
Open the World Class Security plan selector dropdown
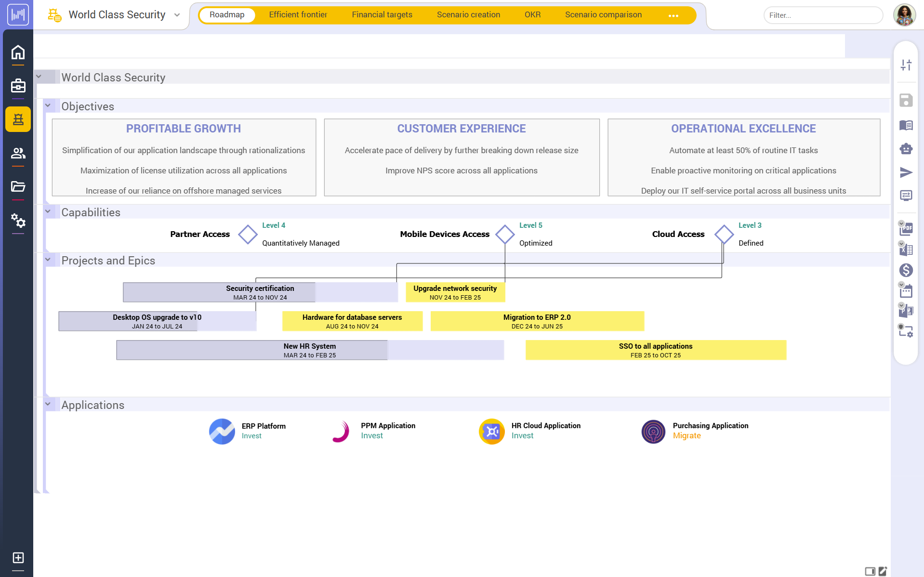177,15
